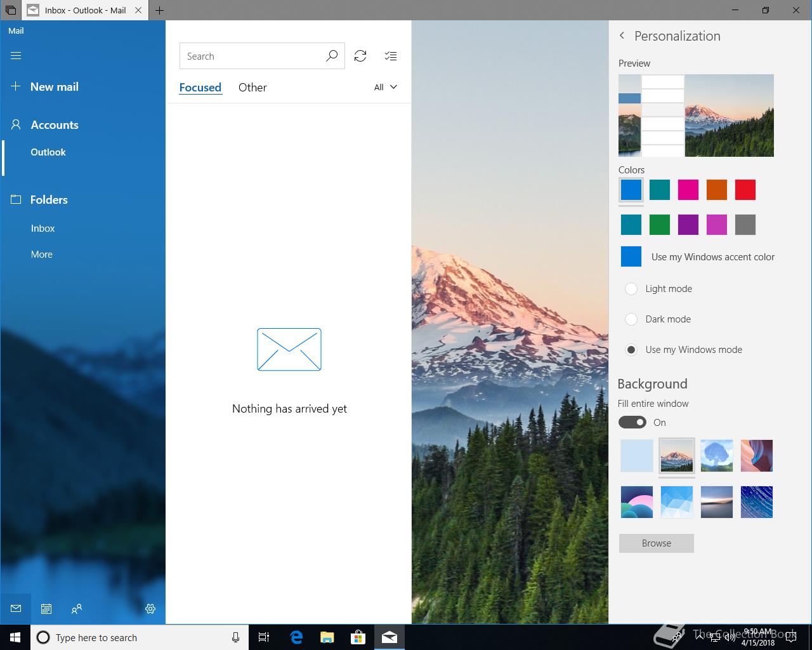812x650 pixels.
Task: Click the search magnifier icon
Action: coord(332,56)
